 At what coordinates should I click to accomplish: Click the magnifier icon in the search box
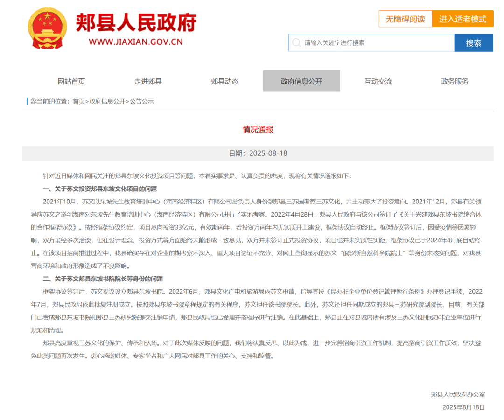click(297, 42)
